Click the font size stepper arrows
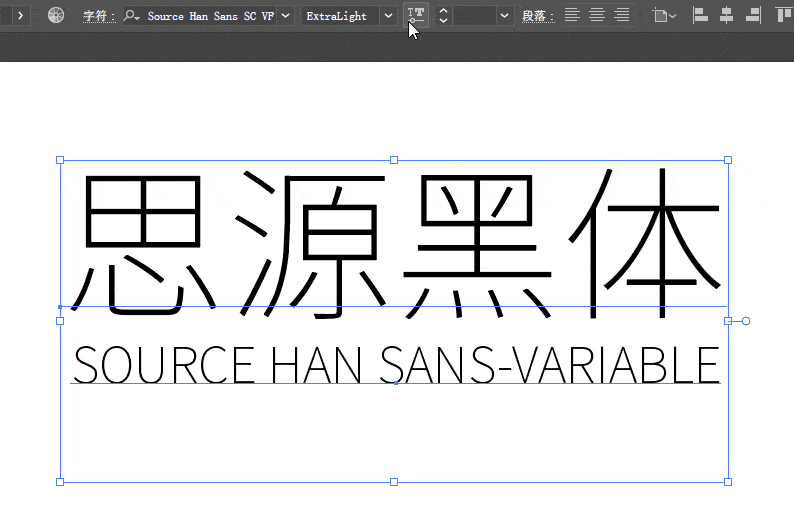Image resolution: width=794 pixels, height=510 pixels. (x=444, y=16)
